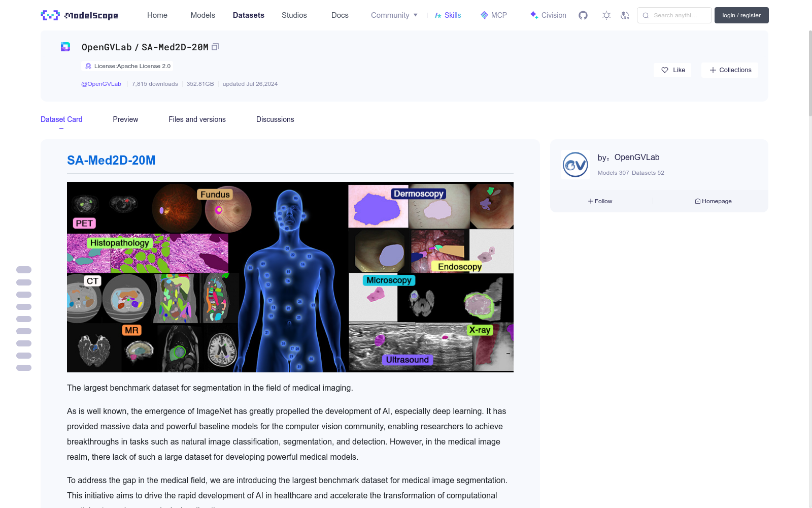Select the Dataset Card tab

(x=61, y=119)
